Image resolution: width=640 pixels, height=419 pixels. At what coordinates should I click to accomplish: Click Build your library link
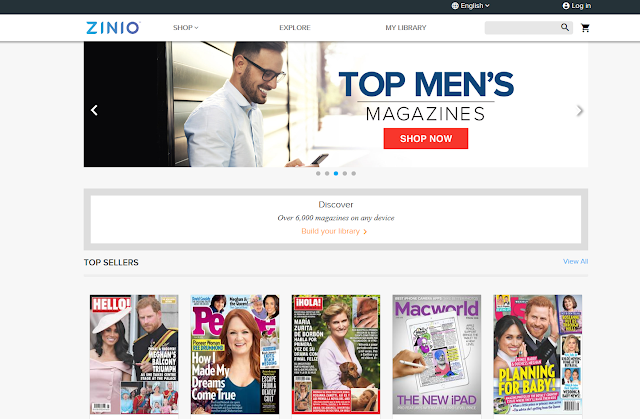(x=334, y=231)
